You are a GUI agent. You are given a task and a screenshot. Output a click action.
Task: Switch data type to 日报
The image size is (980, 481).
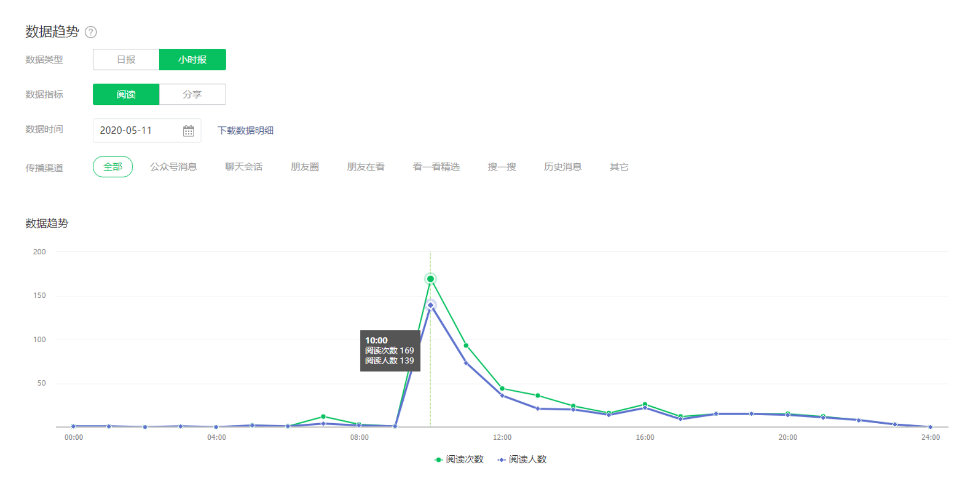pyautogui.click(x=126, y=59)
